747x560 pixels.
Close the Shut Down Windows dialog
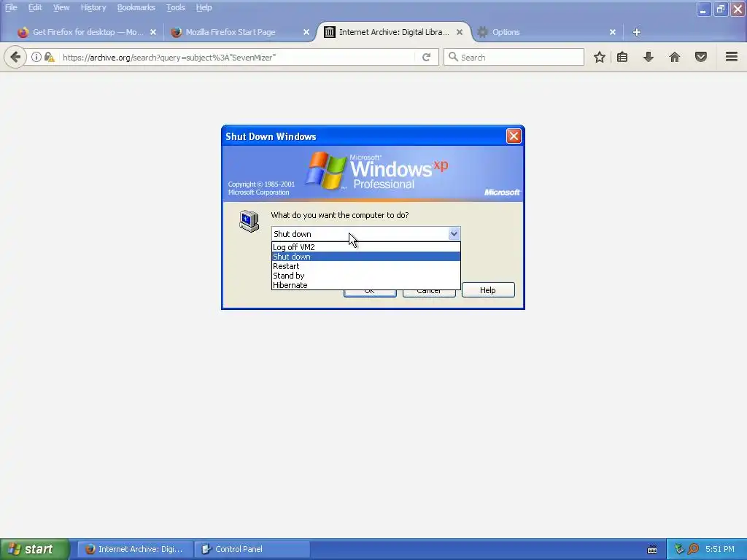coord(514,136)
